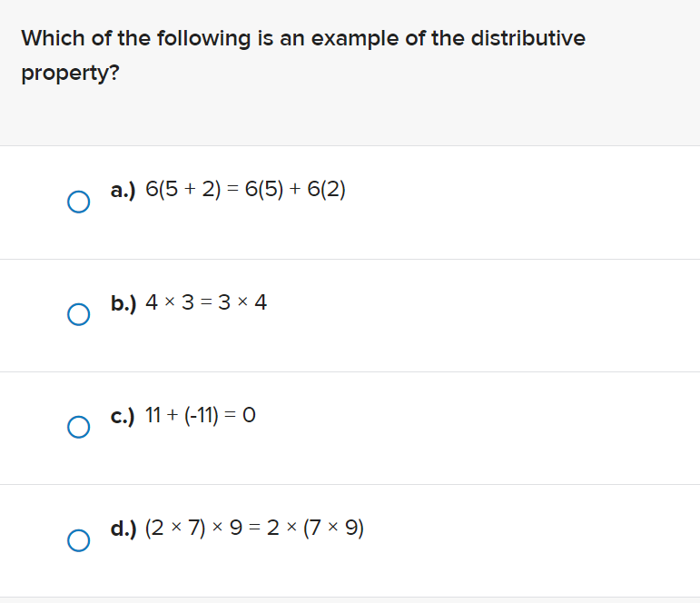Viewport: 700px width, 603px height.
Task: Click the question text about distributive property
Action: pos(303,55)
